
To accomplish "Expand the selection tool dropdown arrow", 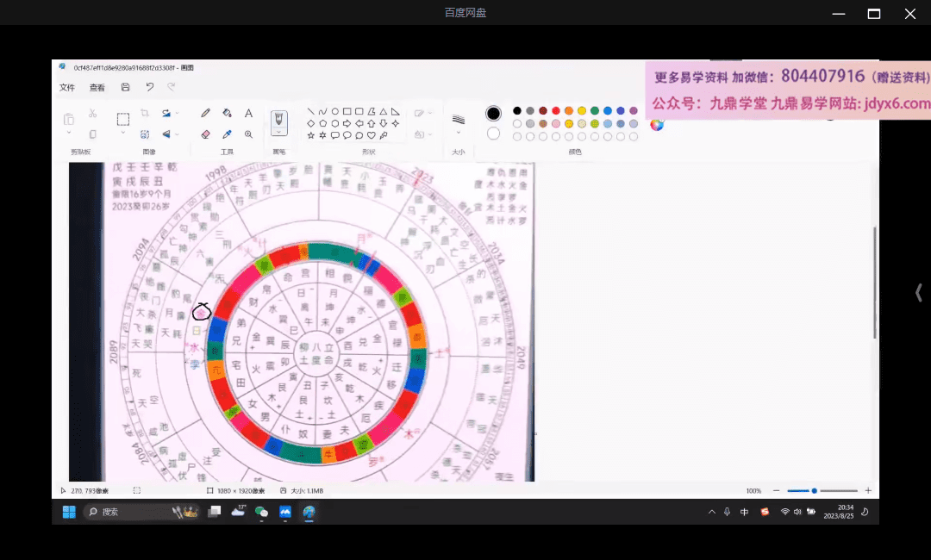I will click(x=123, y=134).
